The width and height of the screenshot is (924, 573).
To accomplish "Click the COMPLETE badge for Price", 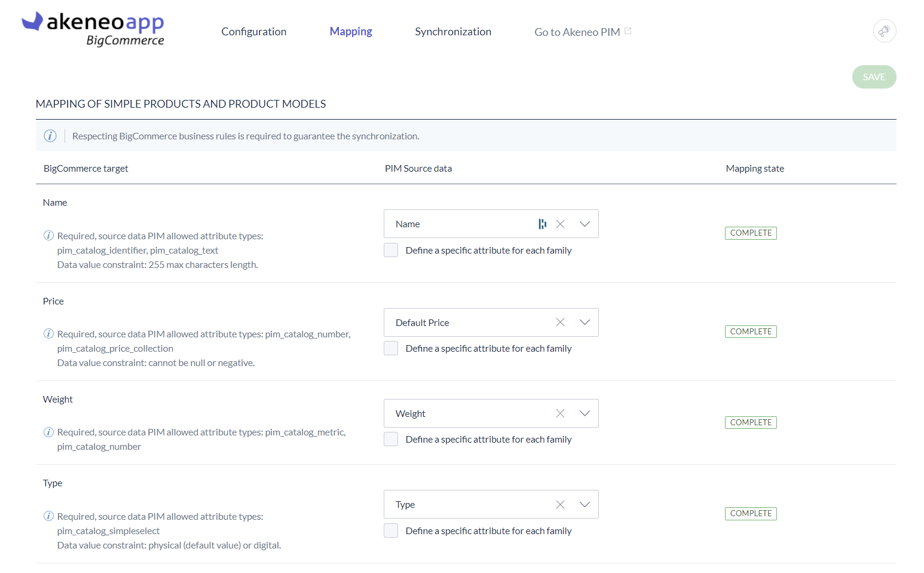I will [x=751, y=331].
